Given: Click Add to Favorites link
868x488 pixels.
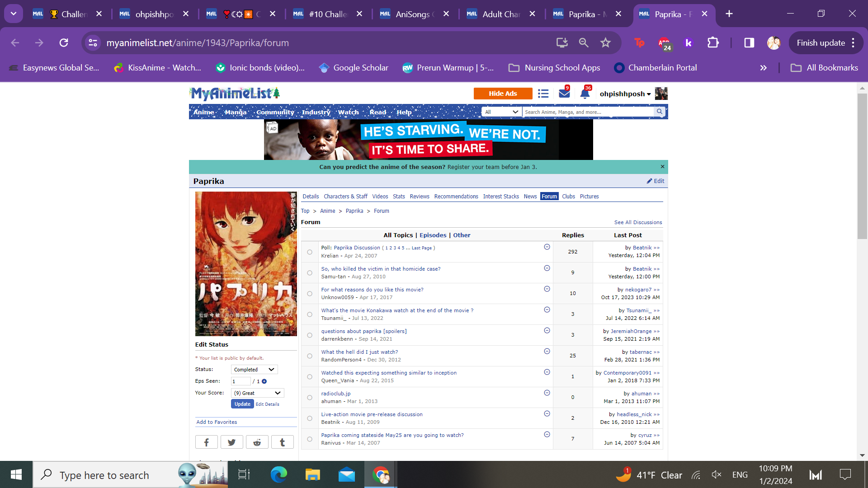Looking at the screenshot, I should pos(217,422).
